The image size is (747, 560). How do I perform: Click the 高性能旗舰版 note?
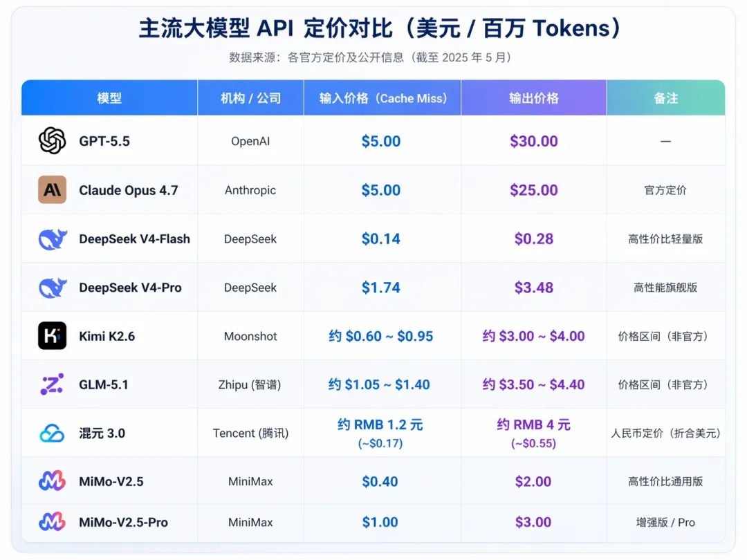(x=665, y=288)
